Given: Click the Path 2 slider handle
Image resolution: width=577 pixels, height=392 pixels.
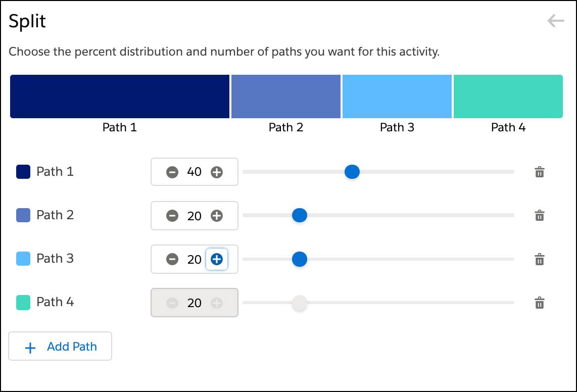Looking at the screenshot, I should pyautogui.click(x=300, y=215).
